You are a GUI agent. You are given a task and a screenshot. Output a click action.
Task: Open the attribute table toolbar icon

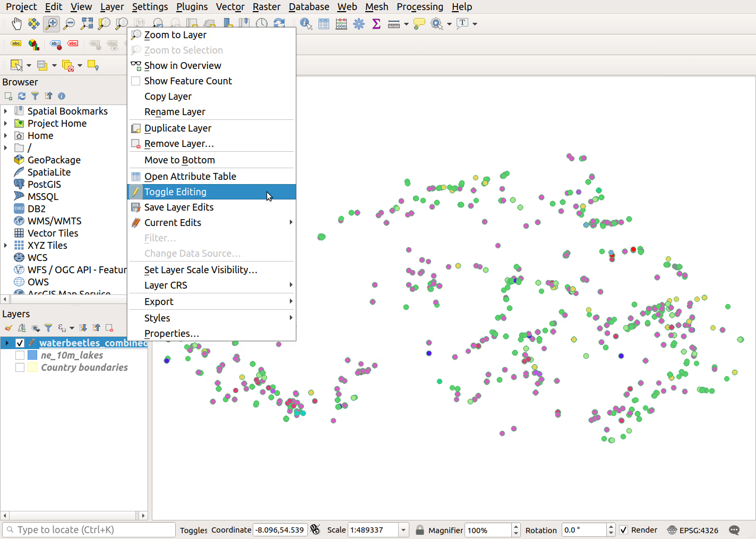(x=324, y=24)
